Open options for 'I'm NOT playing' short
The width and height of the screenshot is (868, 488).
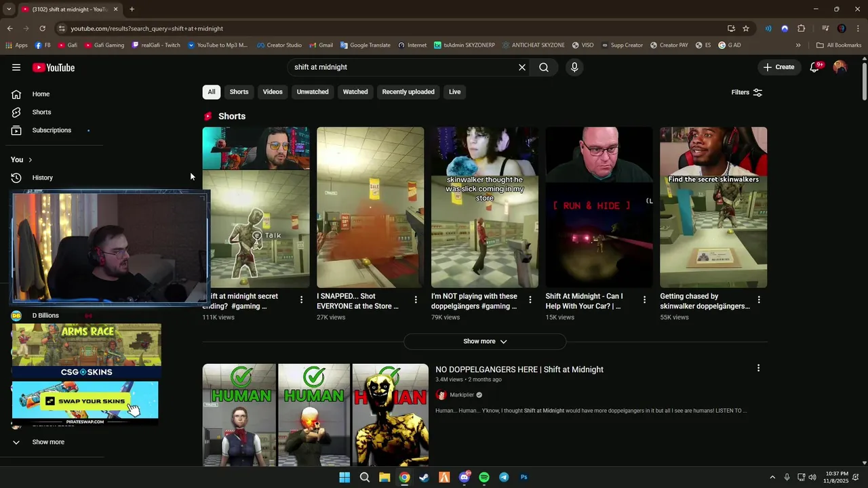(x=530, y=299)
